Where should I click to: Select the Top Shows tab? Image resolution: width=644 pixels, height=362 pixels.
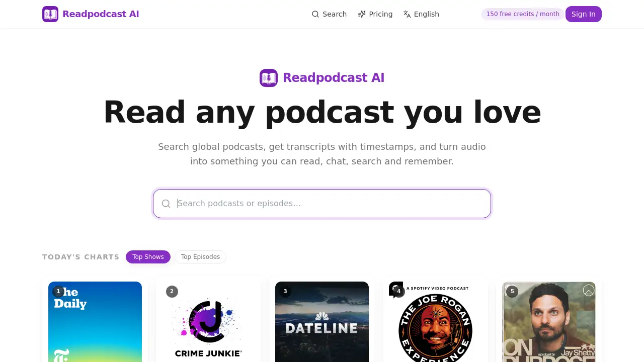(148, 257)
